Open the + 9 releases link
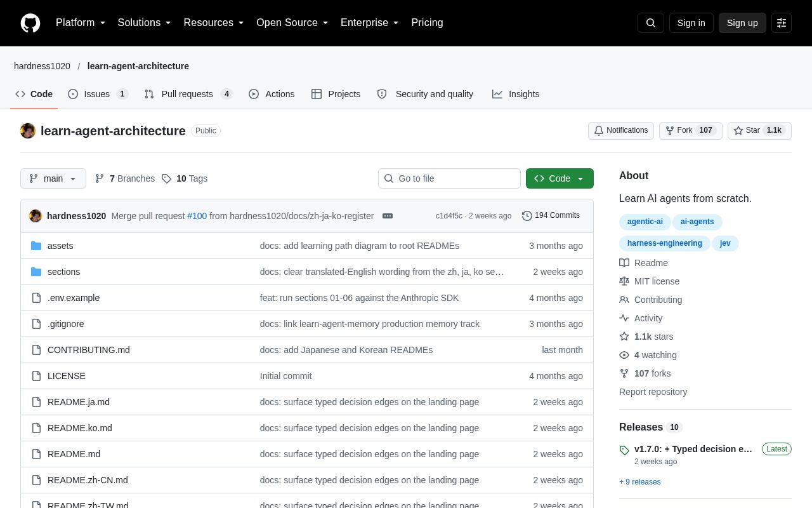This screenshot has width=812, height=508. 640,482
